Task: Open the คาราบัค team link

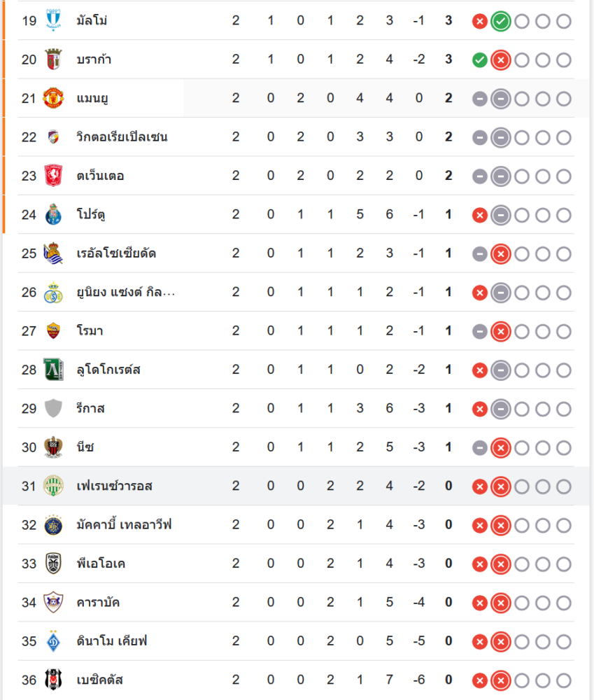Action: tap(98, 602)
